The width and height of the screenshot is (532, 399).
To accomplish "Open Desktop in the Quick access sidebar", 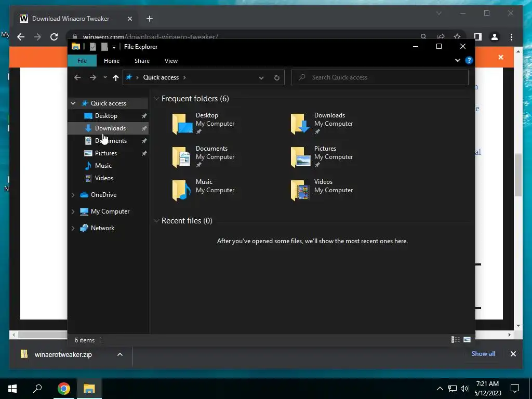I will click(x=106, y=116).
